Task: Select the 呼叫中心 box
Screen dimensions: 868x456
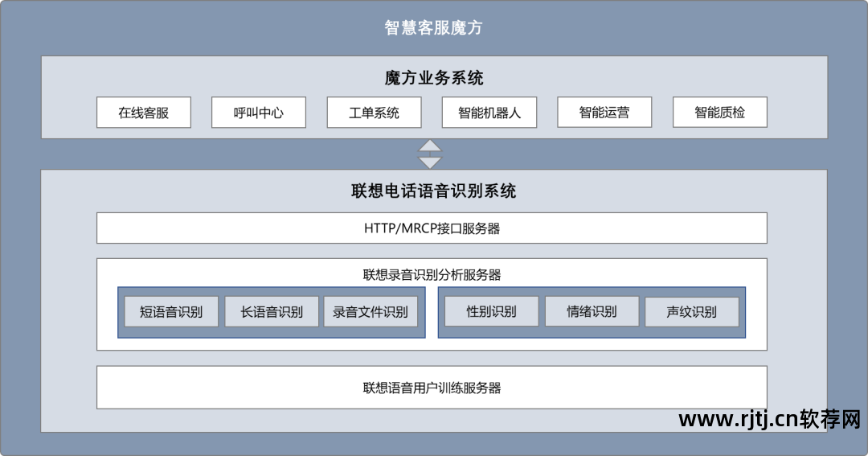Action: (x=259, y=113)
